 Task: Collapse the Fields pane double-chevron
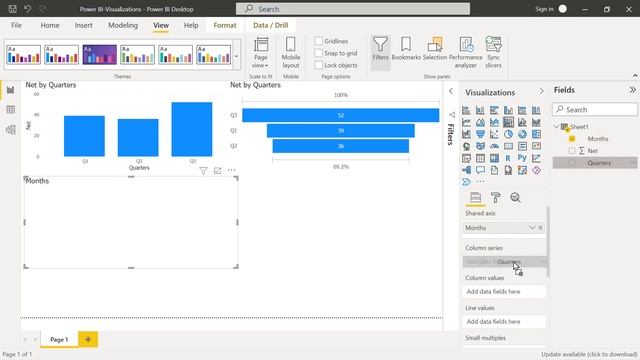tap(632, 90)
